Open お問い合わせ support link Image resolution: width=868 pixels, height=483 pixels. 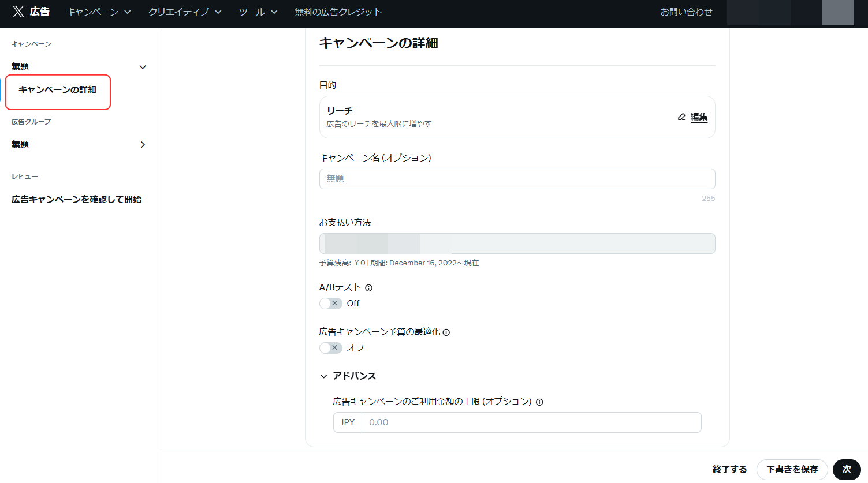[686, 12]
